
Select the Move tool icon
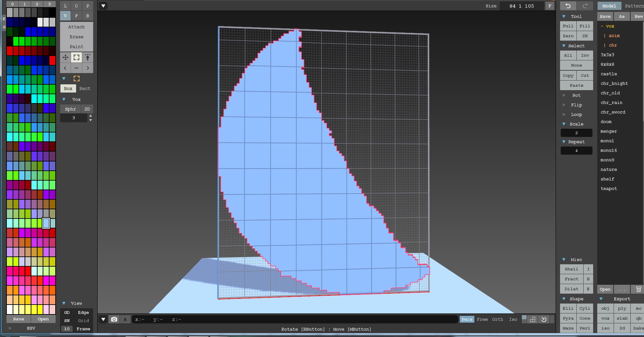(65, 57)
